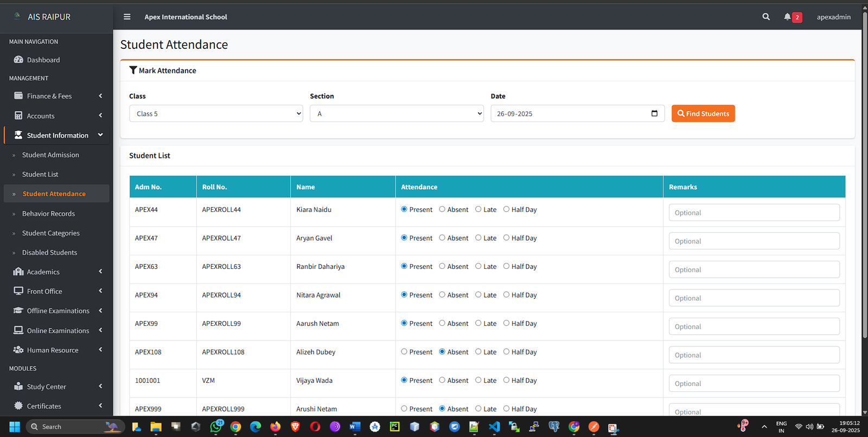Click the Certificates icon in sidebar
The width and height of the screenshot is (868, 437).
pyautogui.click(x=18, y=406)
